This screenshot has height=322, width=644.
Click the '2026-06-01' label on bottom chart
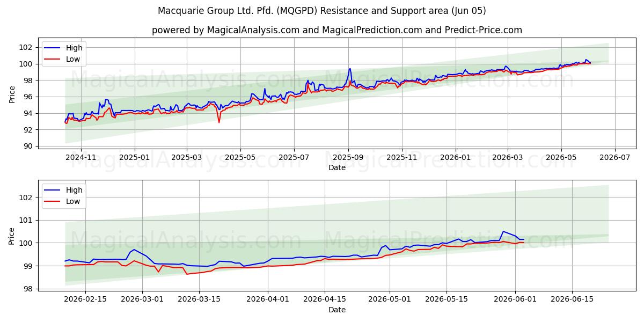516,300
